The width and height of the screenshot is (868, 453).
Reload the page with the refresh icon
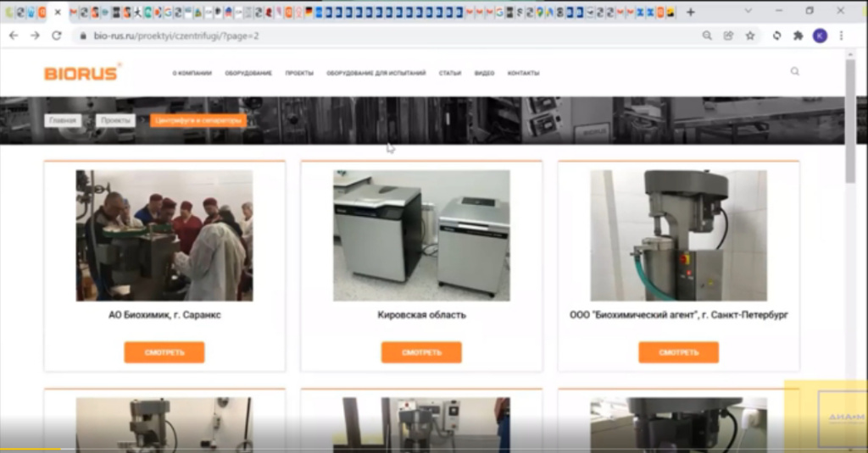(x=57, y=36)
